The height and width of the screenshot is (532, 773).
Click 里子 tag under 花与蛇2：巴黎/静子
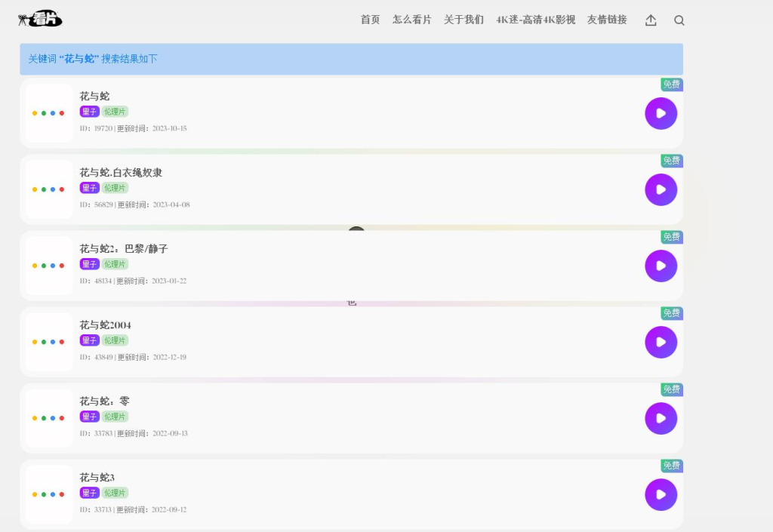click(89, 265)
